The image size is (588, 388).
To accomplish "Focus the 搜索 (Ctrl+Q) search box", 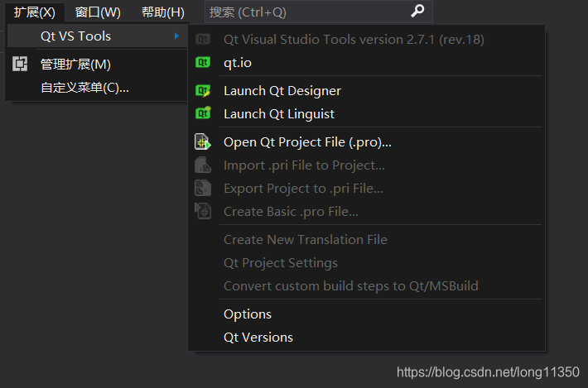I will 319,12.
